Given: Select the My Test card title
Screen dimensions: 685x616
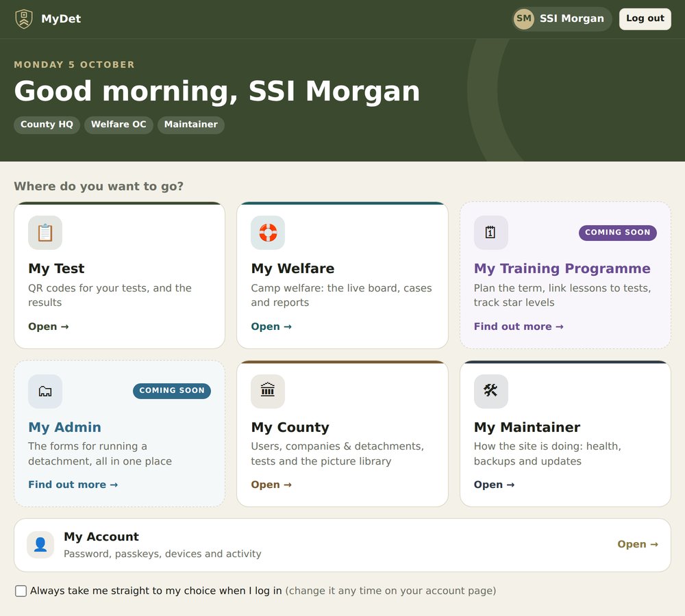Looking at the screenshot, I should pos(56,268).
